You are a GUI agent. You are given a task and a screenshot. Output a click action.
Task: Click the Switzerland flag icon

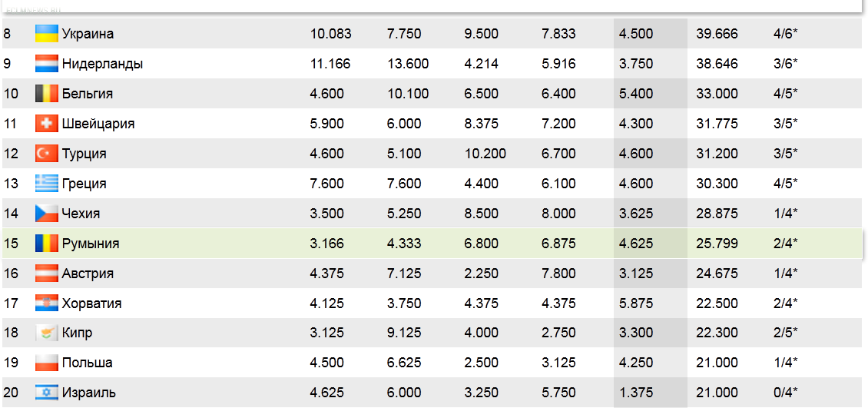coord(47,124)
